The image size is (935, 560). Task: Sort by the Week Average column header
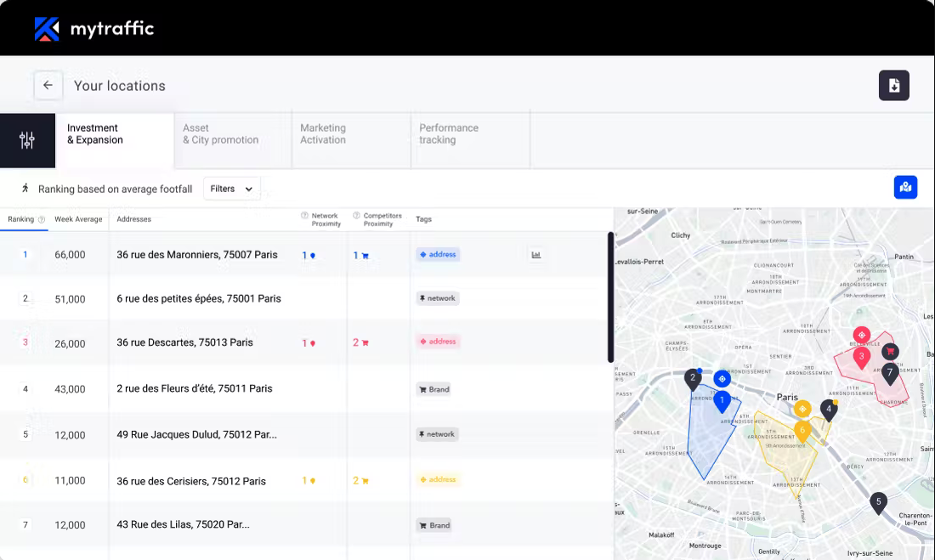(78, 218)
